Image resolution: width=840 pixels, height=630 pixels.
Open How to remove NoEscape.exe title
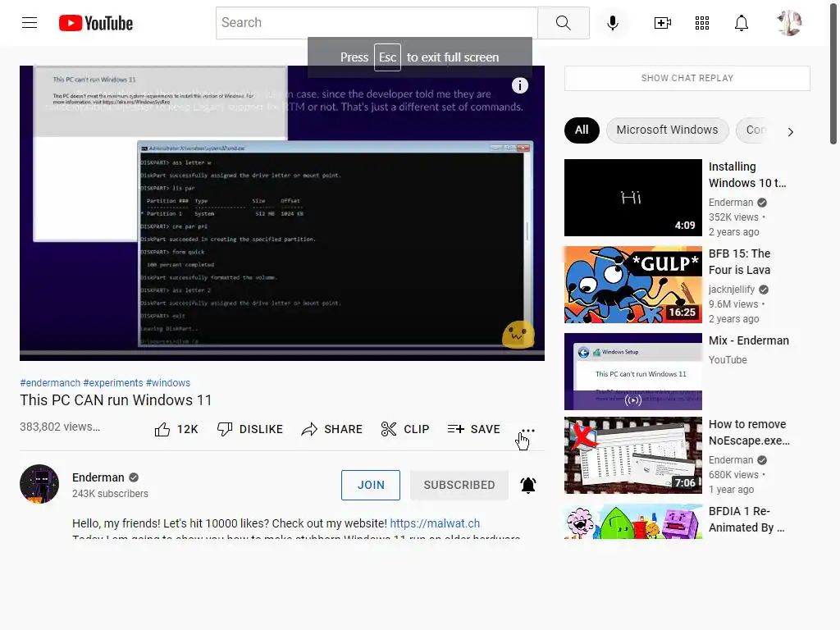pos(749,432)
